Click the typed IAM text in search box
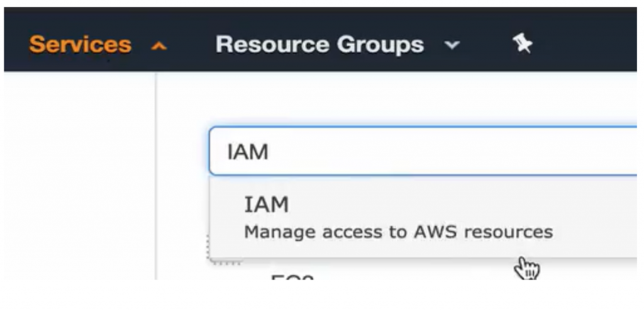 [x=248, y=152]
